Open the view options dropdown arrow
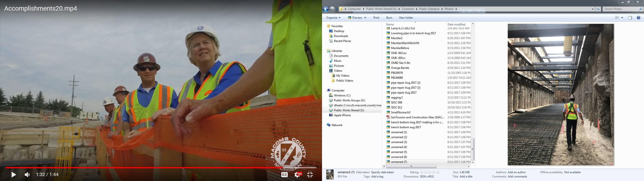The height and width of the screenshot is (181, 644). point(622,18)
